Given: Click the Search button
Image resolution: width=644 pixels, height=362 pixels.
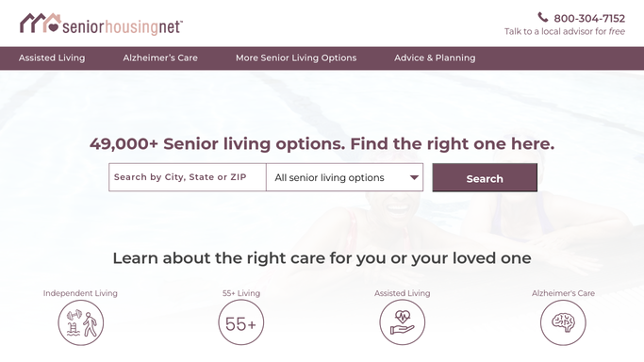Looking at the screenshot, I should pyautogui.click(x=485, y=178).
